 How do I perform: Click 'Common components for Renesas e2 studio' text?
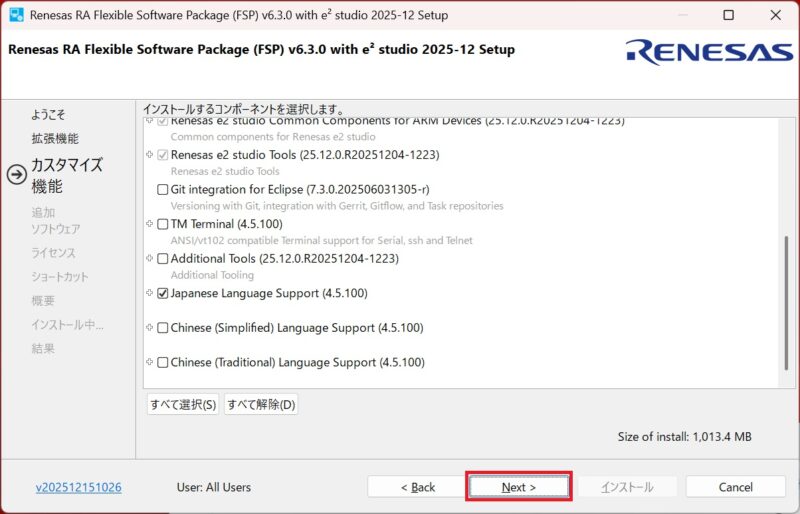[273, 137]
